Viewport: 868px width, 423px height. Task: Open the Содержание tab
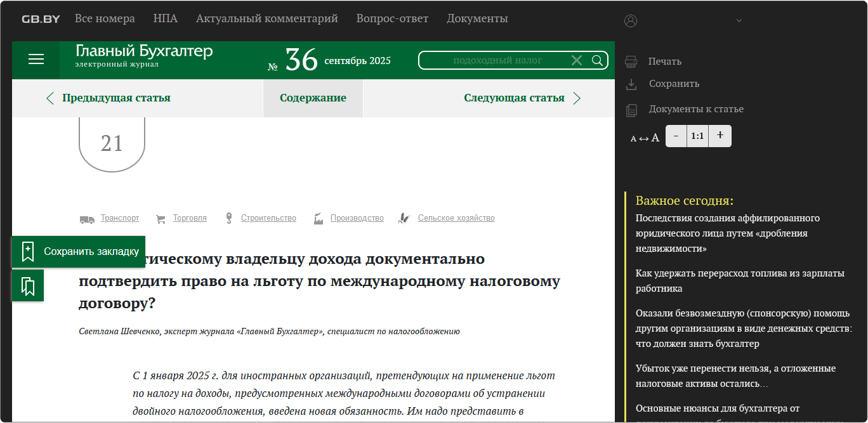[x=313, y=98]
